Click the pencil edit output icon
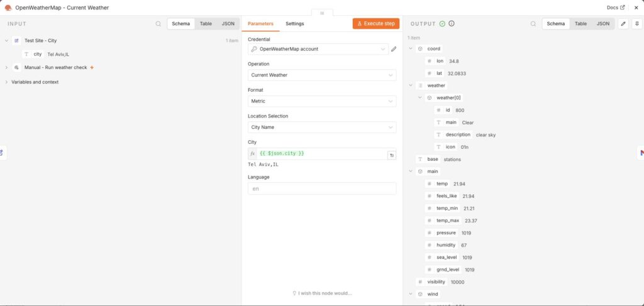 (x=623, y=24)
